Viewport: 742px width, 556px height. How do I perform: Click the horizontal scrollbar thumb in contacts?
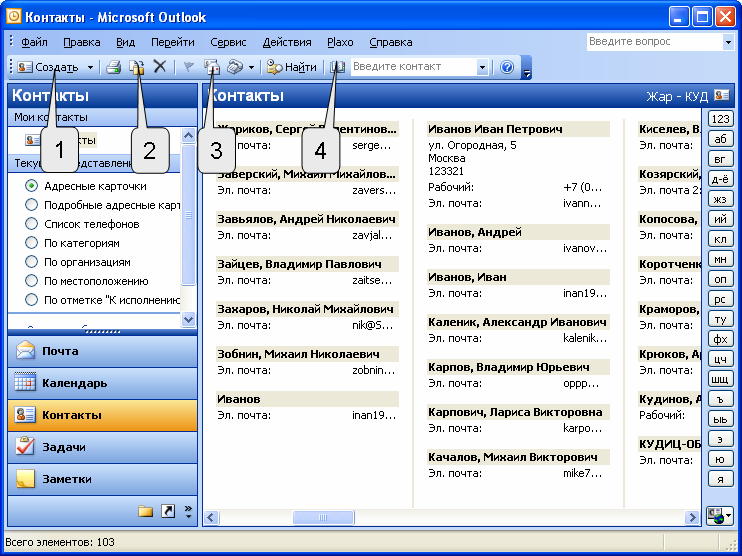click(323, 517)
